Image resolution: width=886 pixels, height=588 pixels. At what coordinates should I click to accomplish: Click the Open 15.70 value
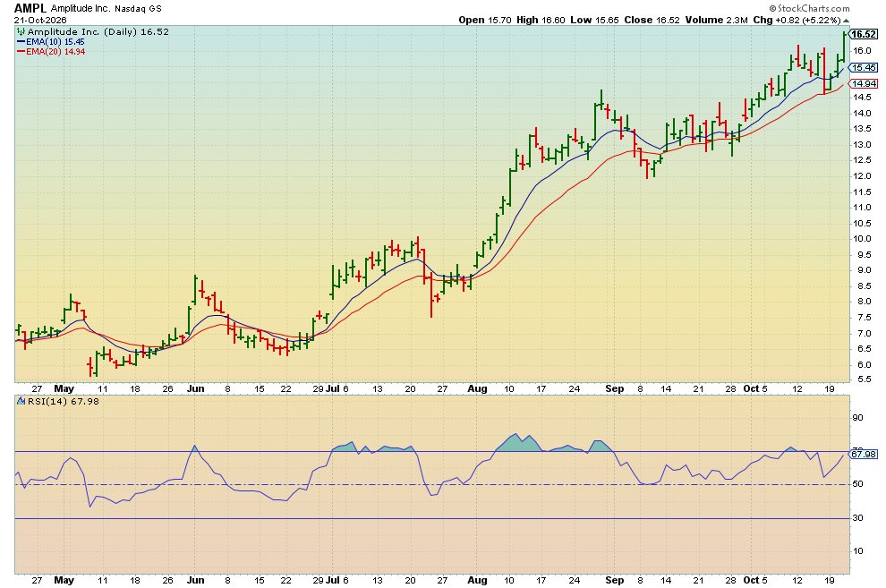pos(485,20)
